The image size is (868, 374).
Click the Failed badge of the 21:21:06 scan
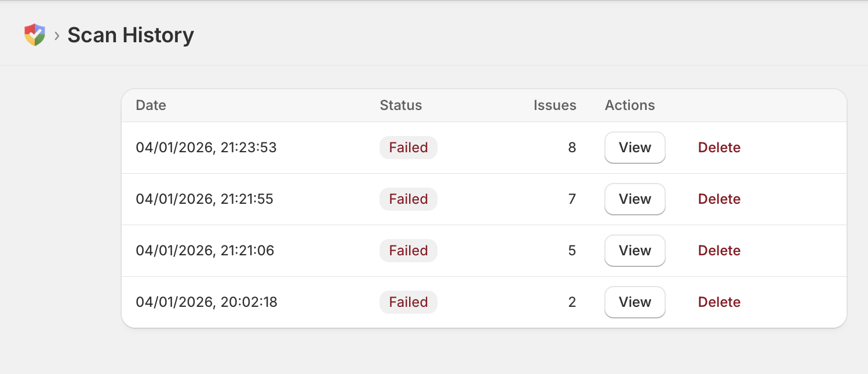coord(408,251)
